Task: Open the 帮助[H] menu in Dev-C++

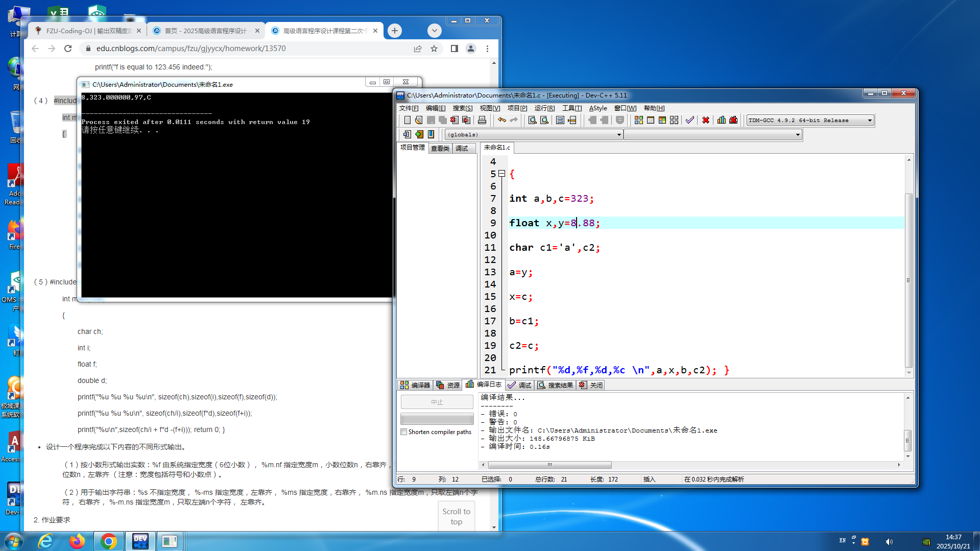Action: [x=654, y=108]
